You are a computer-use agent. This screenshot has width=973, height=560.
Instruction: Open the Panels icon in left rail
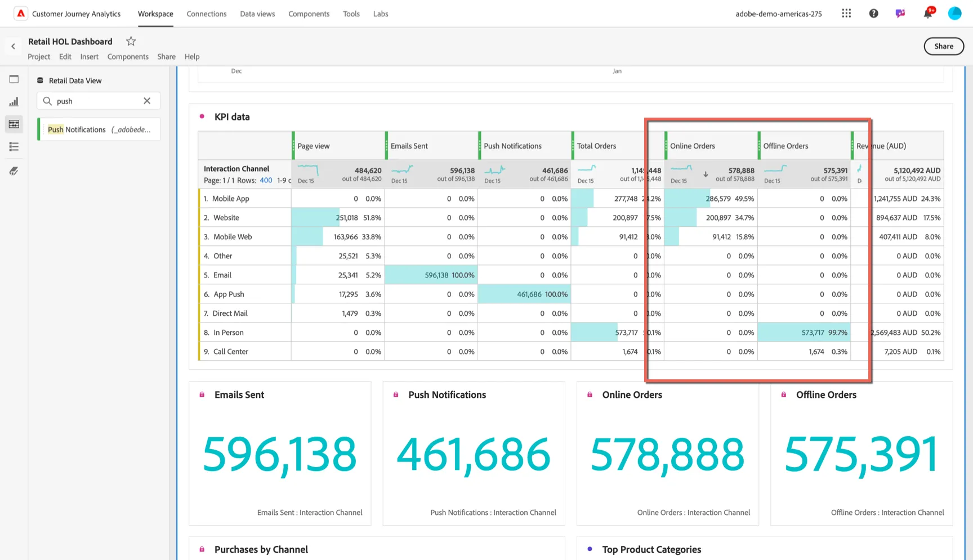(x=14, y=79)
